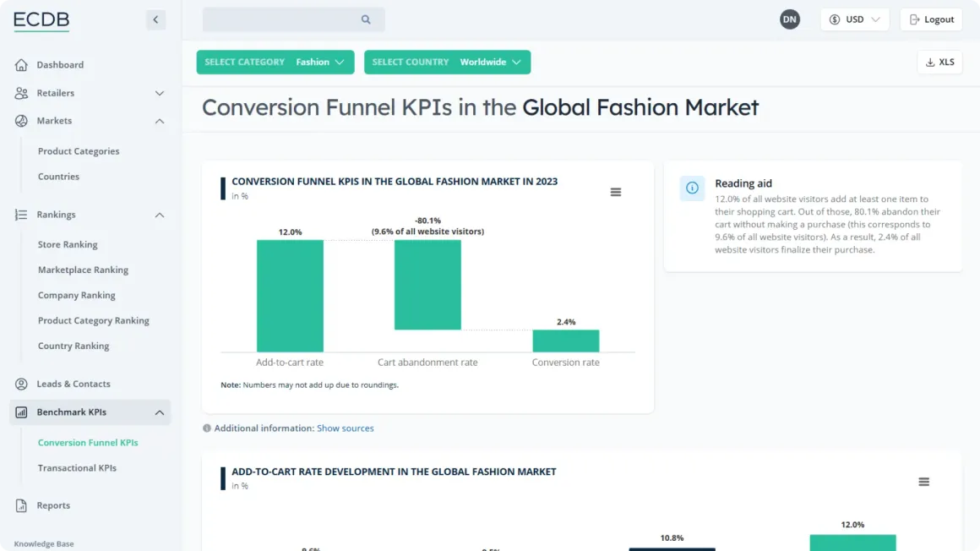The height and width of the screenshot is (551, 980).
Task: Click the '-80.1%' value label
Action: [428, 221]
